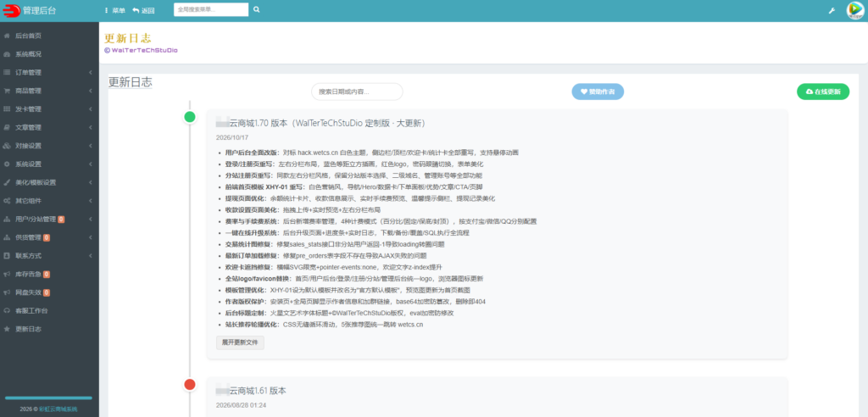The height and width of the screenshot is (417, 868).
Task: Open 后台首页 menu item text
Action: 28,36
